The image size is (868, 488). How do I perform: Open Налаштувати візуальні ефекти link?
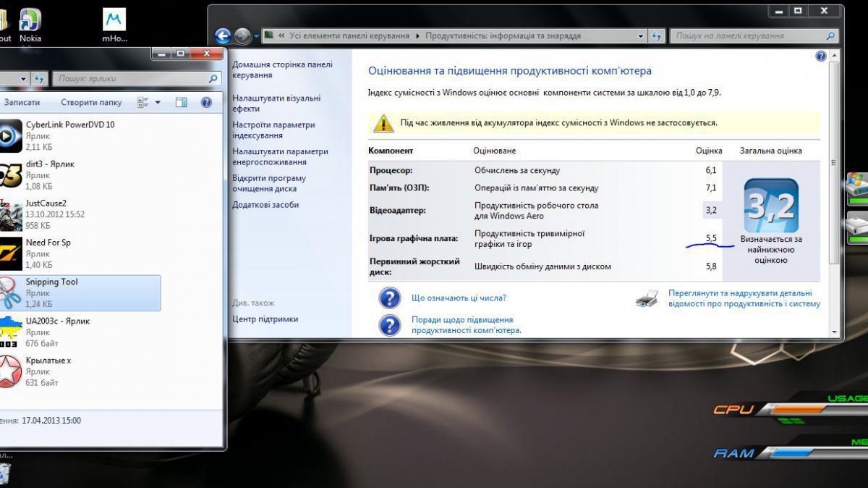pyautogui.click(x=276, y=104)
